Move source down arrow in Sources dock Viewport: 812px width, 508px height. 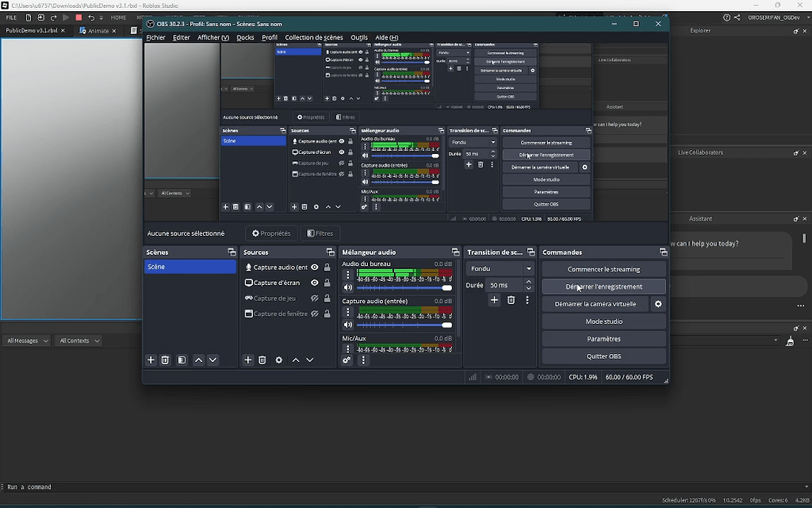(x=310, y=360)
